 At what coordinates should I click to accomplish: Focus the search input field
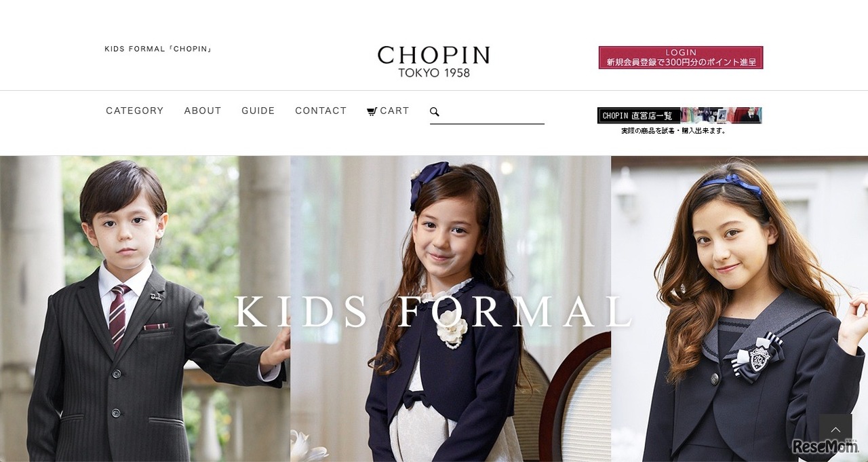[494, 113]
